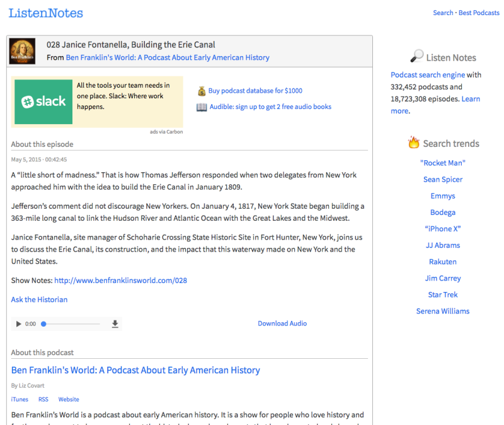Open the Search link in header

pos(443,13)
